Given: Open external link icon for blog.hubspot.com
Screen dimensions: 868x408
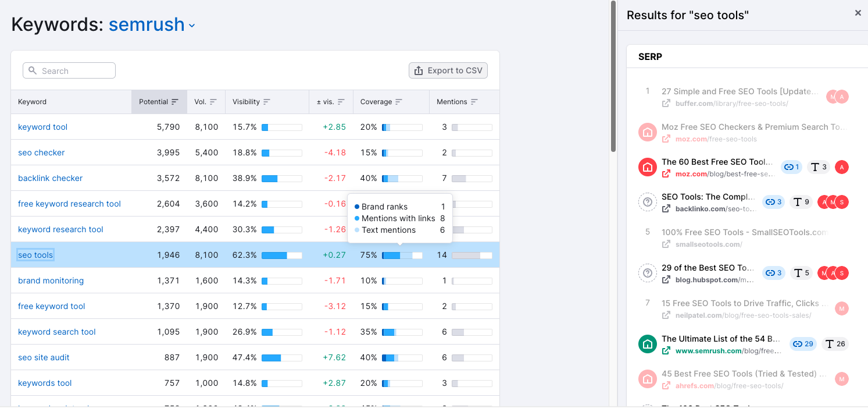Looking at the screenshot, I should (x=666, y=280).
